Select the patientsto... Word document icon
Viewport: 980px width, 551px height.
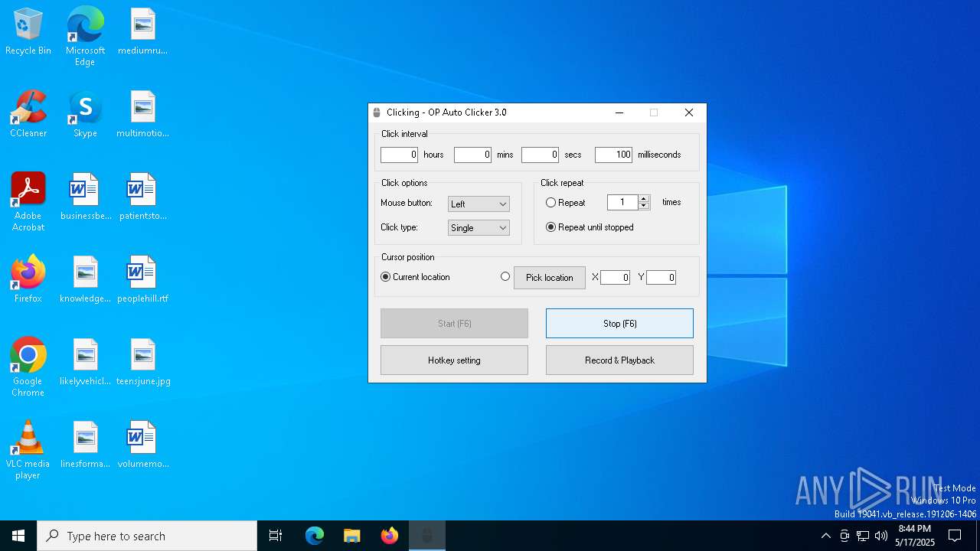[142, 197]
